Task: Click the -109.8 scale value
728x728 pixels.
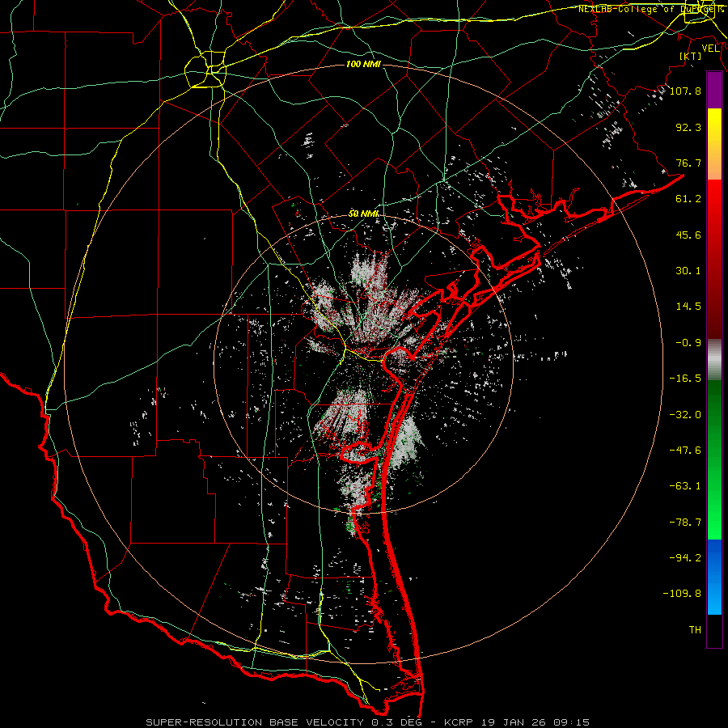Action: 682,594
